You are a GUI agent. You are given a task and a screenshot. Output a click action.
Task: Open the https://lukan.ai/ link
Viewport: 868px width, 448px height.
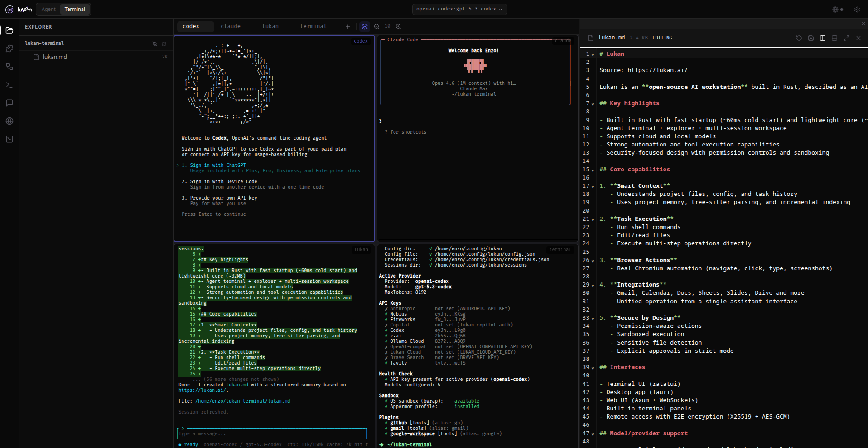(x=202, y=390)
